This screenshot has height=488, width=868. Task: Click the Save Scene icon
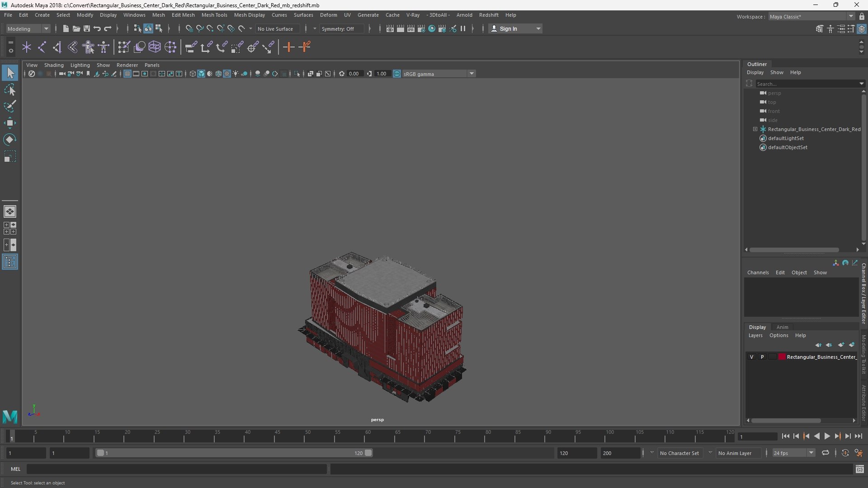[86, 28]
